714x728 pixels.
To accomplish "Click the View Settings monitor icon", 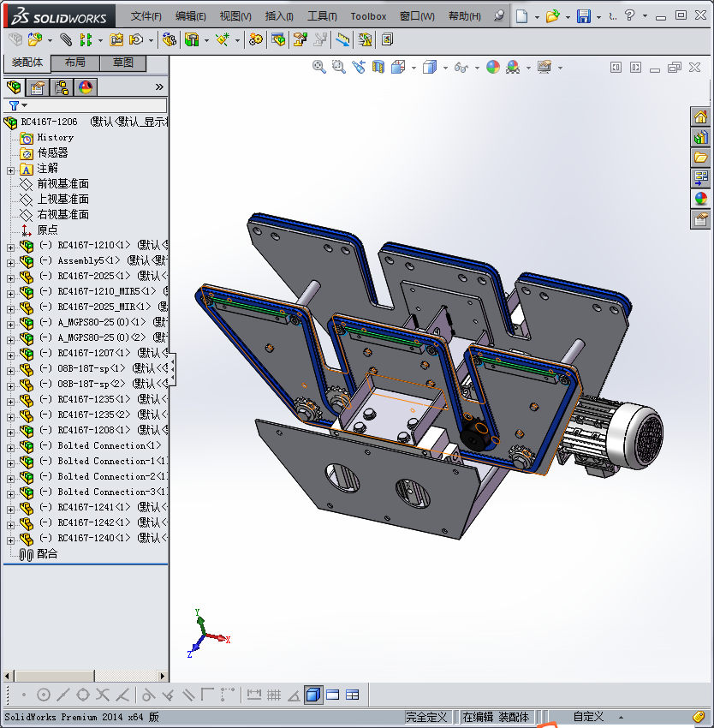I will (544, 68).
